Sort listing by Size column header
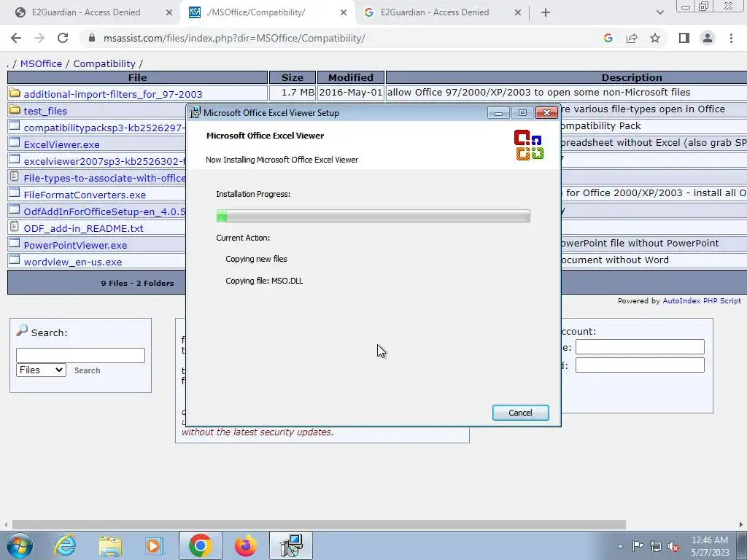 point(292,77)
